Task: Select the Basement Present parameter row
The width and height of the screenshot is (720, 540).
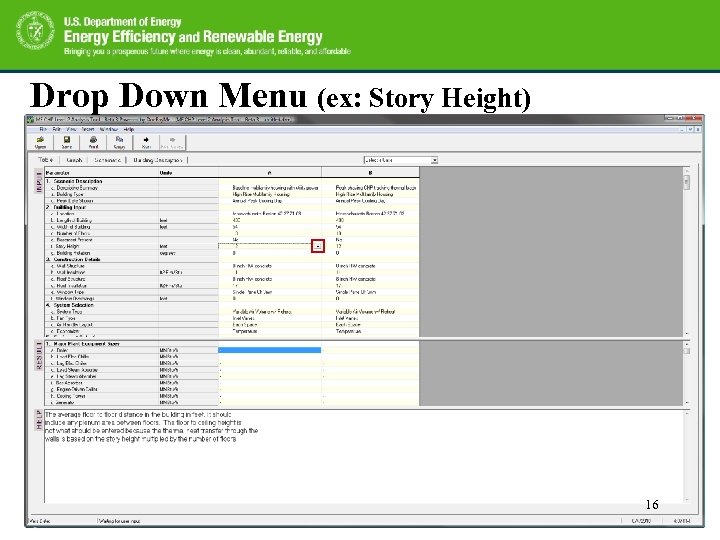Action: click(101, 240)
